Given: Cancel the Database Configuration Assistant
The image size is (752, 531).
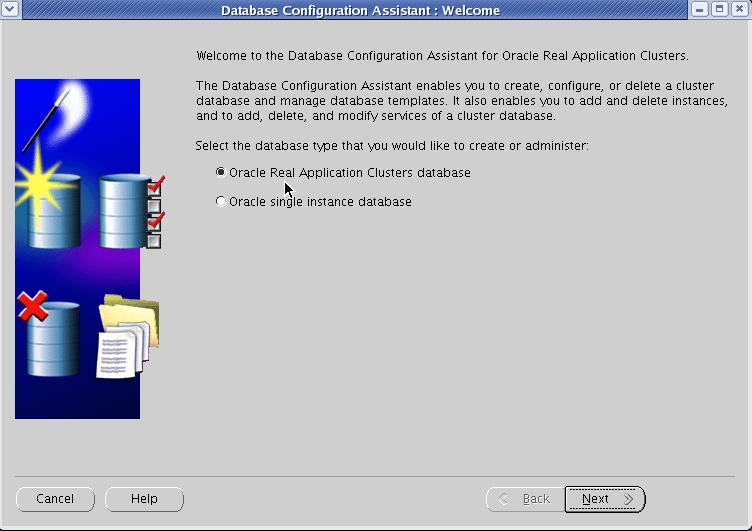Looking at the screenshot, I should coord(55,499).
